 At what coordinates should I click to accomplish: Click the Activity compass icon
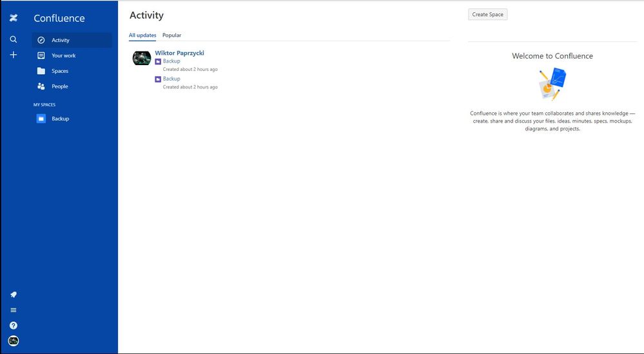(41, 40)
